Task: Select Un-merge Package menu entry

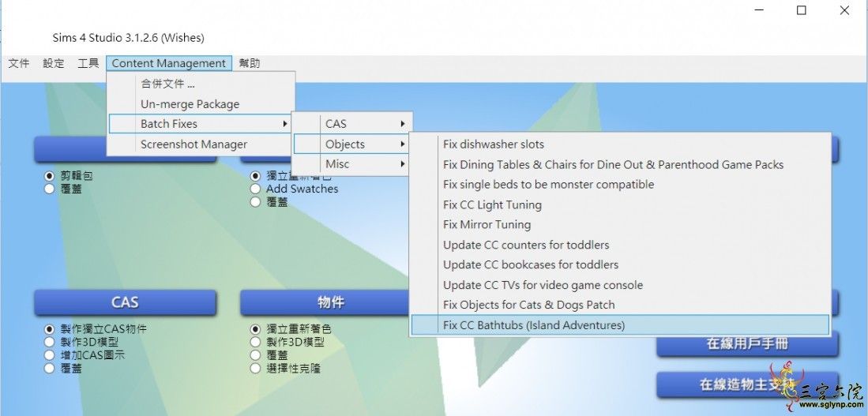Action: click(201, 104)
